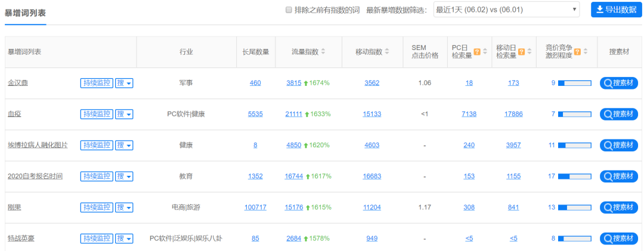Click mobile index 3562

coord(371,83)
